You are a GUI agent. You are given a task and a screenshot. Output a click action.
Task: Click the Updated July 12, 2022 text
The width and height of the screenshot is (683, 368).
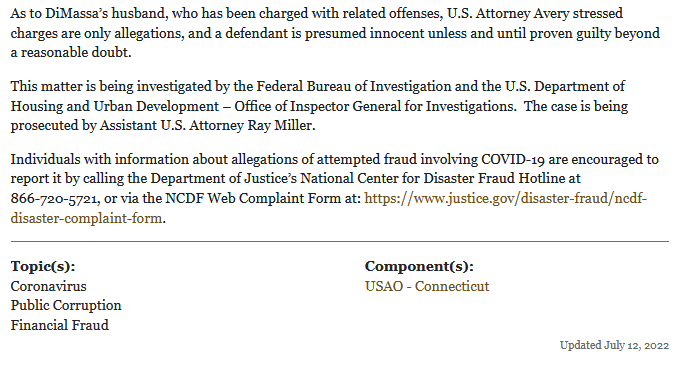click(x=614, y=345)
